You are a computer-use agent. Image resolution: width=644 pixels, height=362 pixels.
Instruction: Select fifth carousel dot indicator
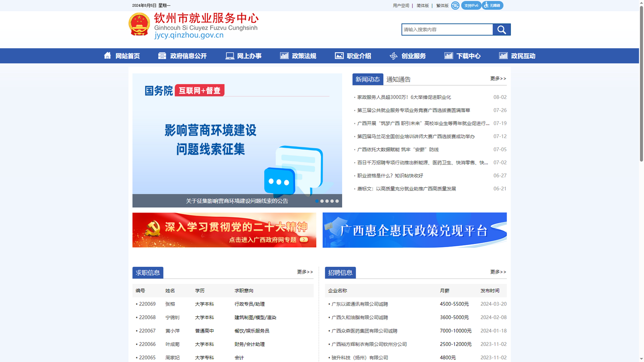[337, 201]
